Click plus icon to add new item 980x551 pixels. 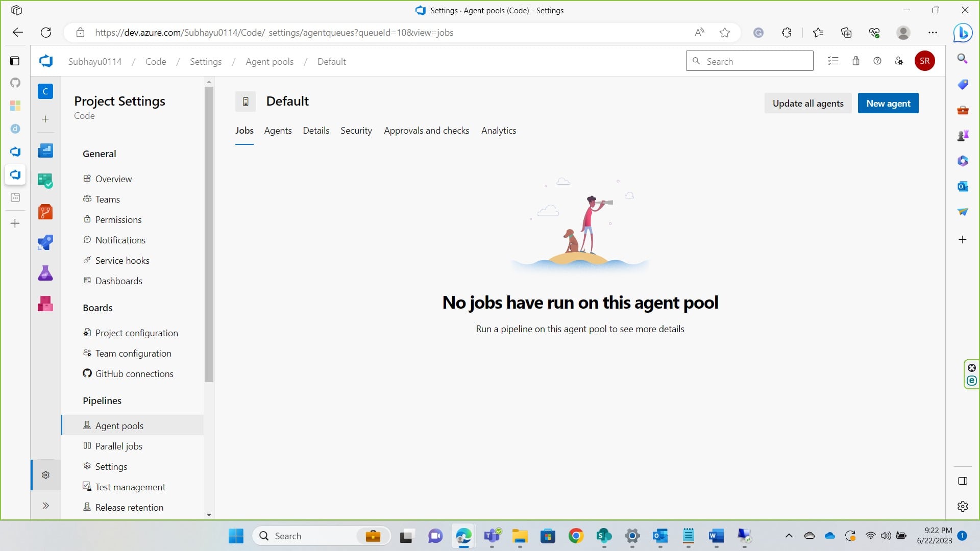pyautogui.click(x=45, y=119)
